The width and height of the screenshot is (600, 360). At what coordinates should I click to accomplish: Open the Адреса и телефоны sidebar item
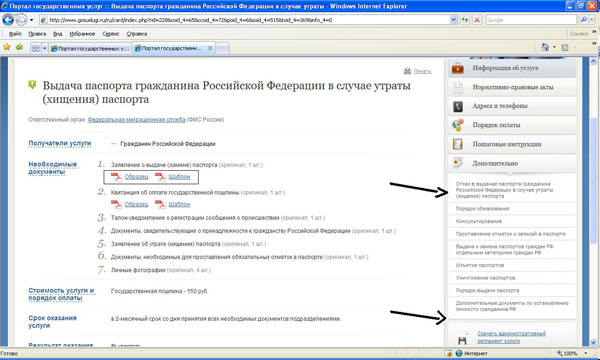point(512,106)
